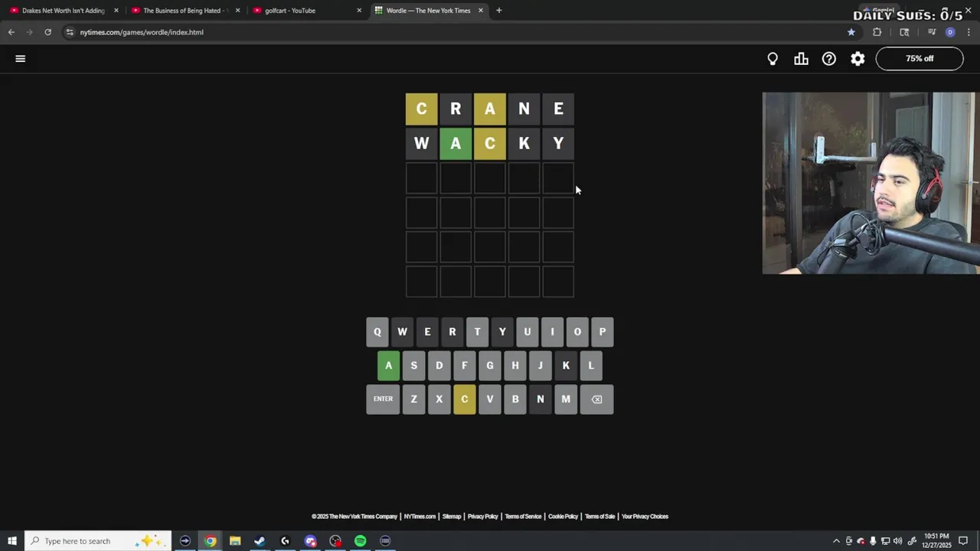This screenshot has height=551, width=980.
Task: Open the Terms of Service footer link
Action: tap(523, 517)
